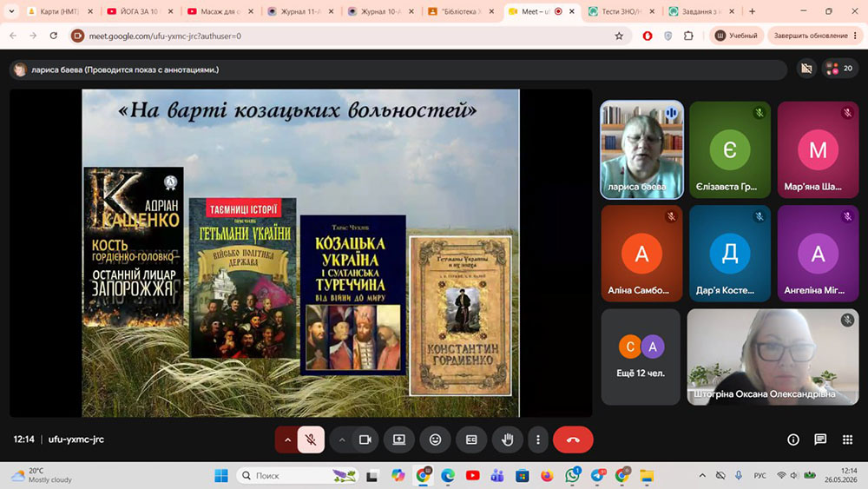
Task: Open more options three-dot menu
Action: click(538, 439)
